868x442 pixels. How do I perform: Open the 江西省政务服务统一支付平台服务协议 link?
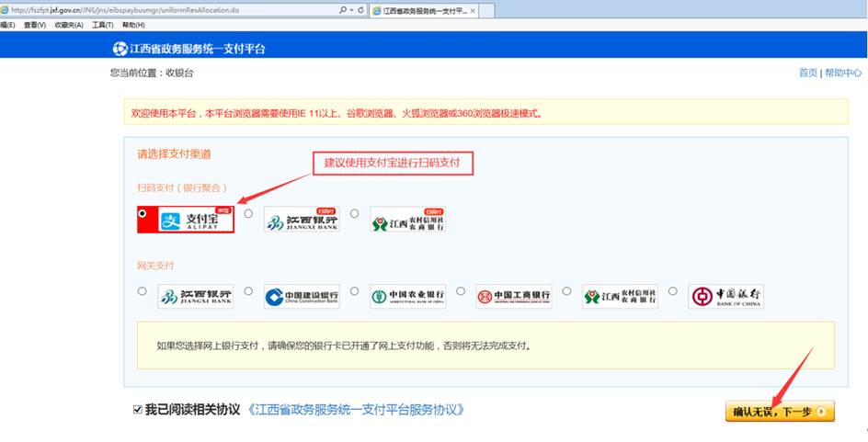pos(356,409)
